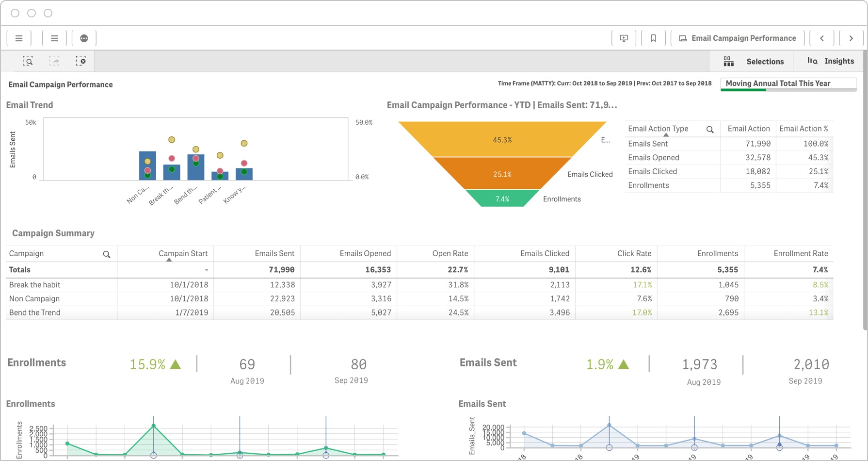Click the Emails Clicked funnel label
Viewport: 868px width, 461px height.
click(590, 174)
